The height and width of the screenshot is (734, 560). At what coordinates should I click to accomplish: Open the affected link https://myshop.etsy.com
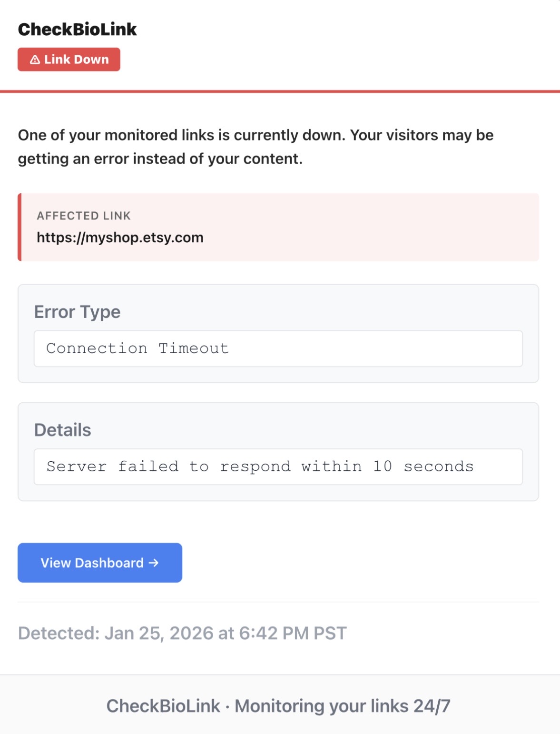click(x=119, y=237)
